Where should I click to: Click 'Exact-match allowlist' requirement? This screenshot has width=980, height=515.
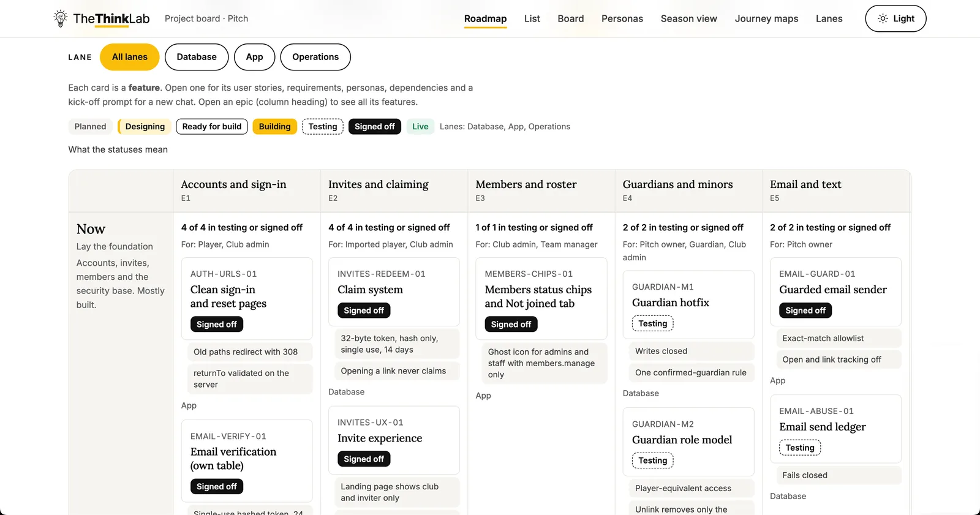coord(839,338)
